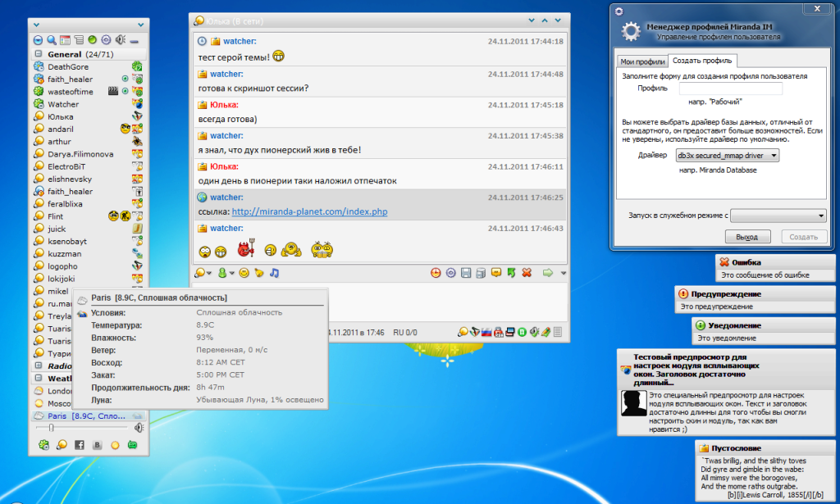Image resolution: width=840 pixels, height=504 pixels.
Task: Click the Пустословие popup title
Action: tap(736, 448)
